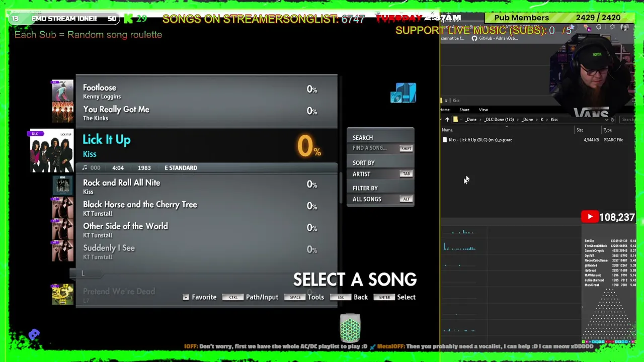Screen dimensions: 644x362
Task: Click the File Explorer search box
Action: pyautogui.click(x=627, y=120)
